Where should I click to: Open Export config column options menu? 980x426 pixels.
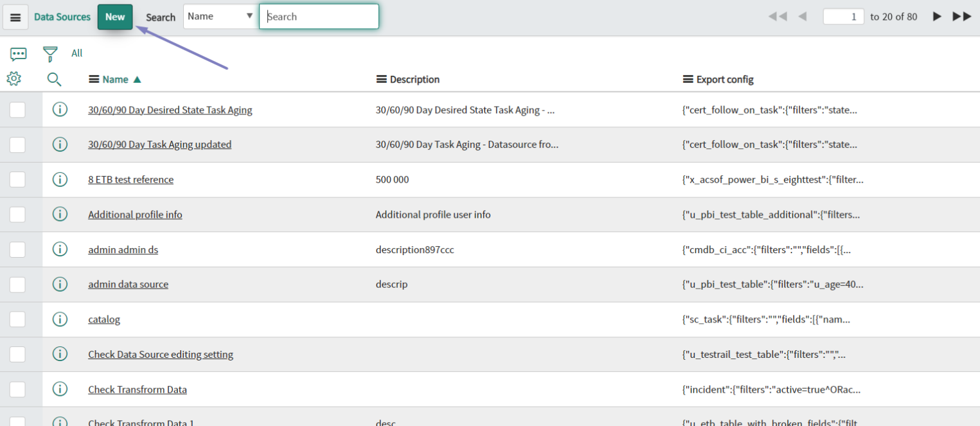click(688, 80)
